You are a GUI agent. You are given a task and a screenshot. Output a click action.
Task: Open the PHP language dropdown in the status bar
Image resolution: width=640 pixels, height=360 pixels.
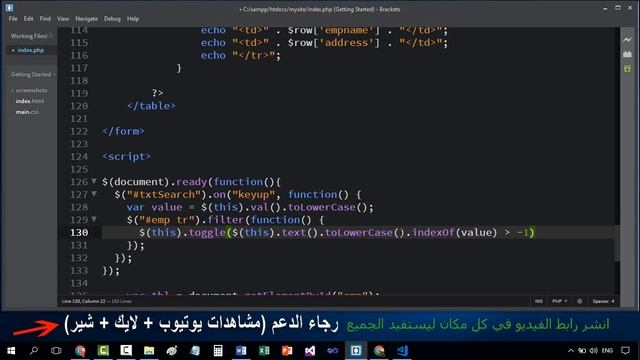[x=560, y=301]
